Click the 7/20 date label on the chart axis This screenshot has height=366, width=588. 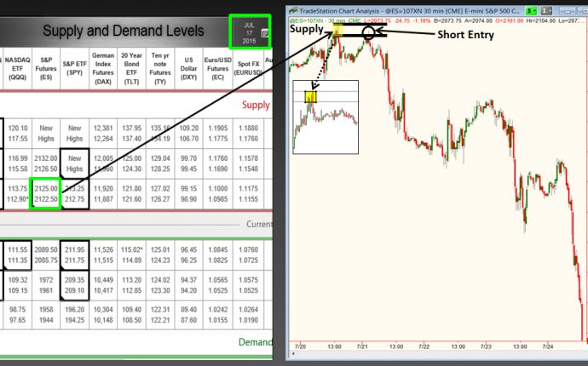[300, 346]
